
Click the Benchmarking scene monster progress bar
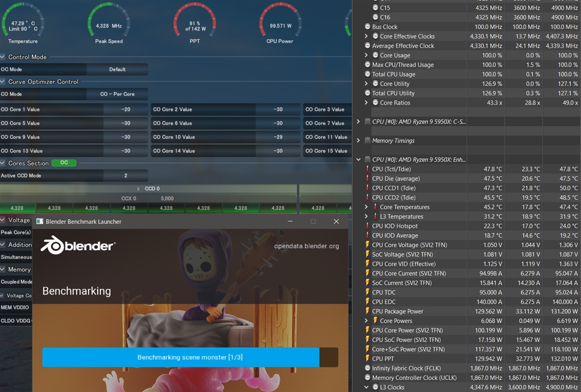[190, 357]
